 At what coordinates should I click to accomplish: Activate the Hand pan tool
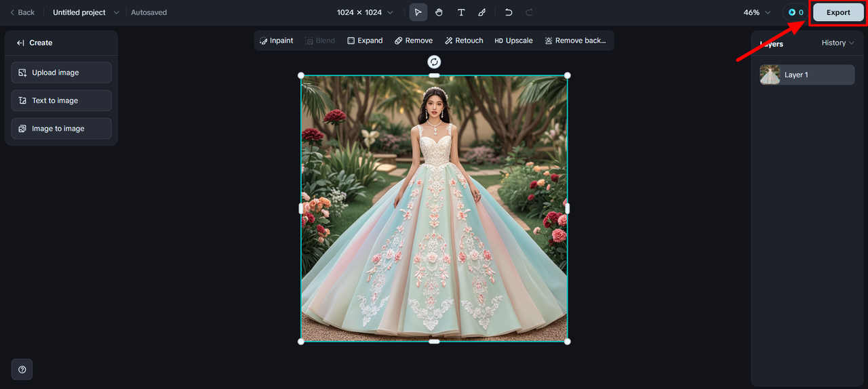[439, 12]
